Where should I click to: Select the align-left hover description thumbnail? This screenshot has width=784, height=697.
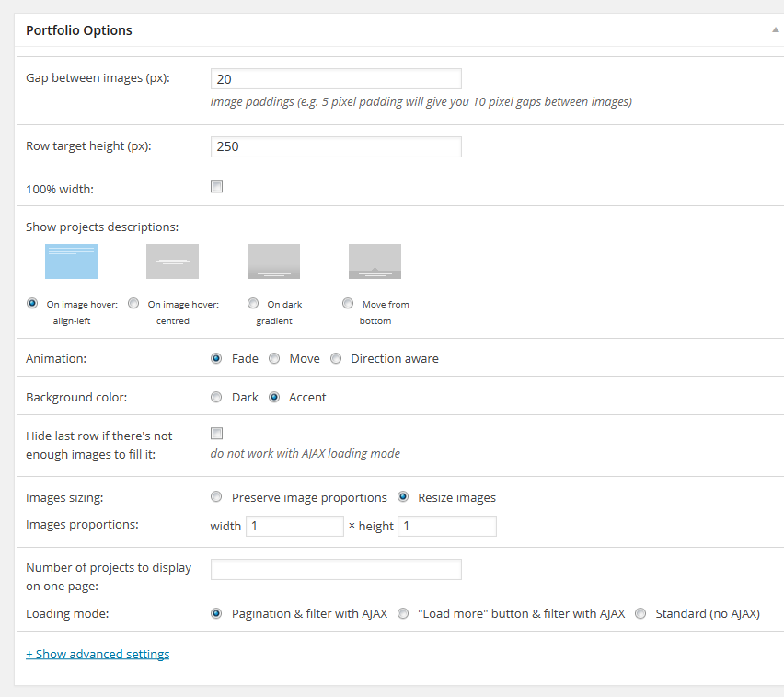coord(71,261)
